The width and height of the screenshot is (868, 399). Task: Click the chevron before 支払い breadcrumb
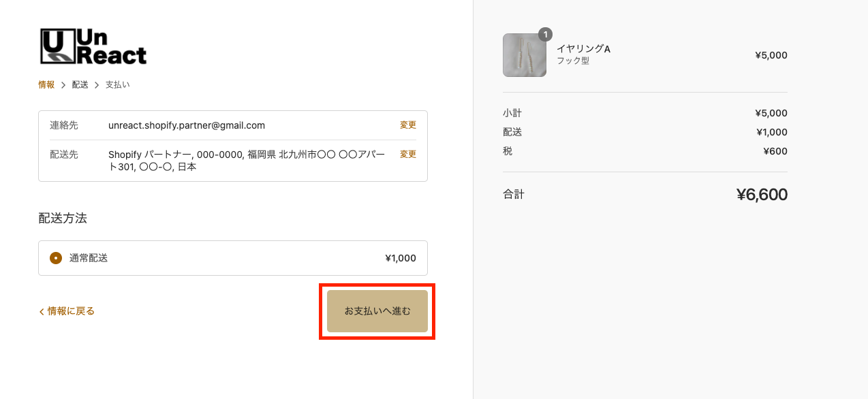97,85
